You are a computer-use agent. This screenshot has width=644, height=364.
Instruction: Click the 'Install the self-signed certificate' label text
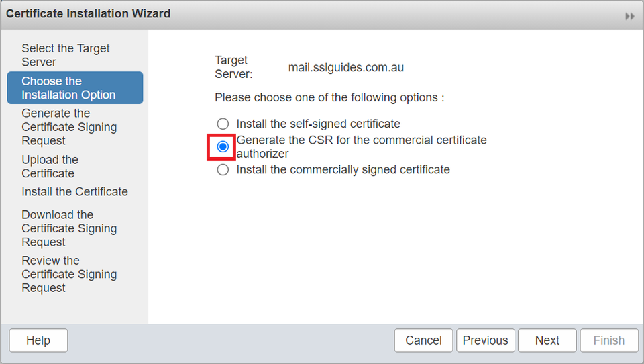[318, 124]
